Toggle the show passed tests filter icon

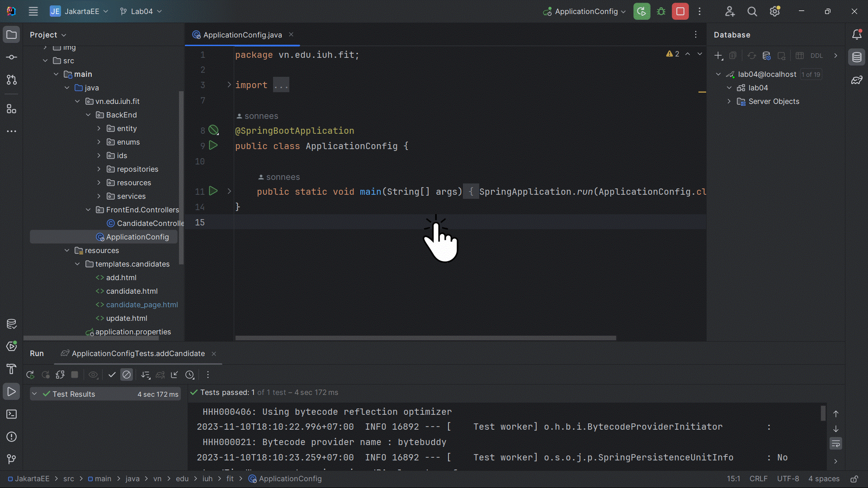click(112, 375)
